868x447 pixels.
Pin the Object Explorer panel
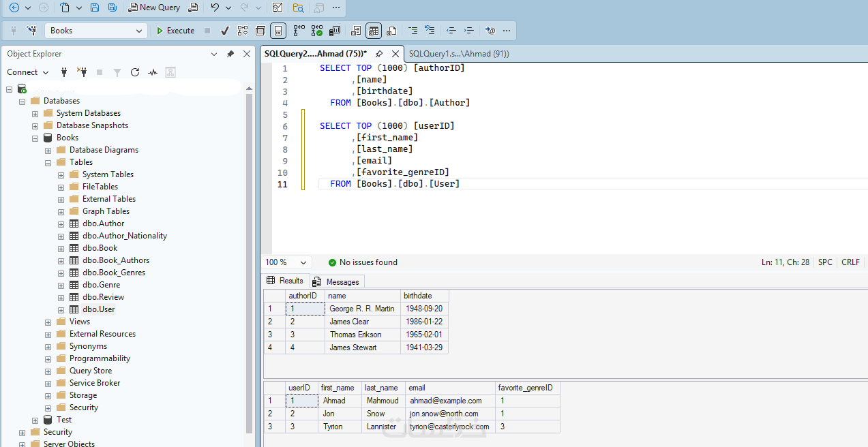[x=230, y=54]
